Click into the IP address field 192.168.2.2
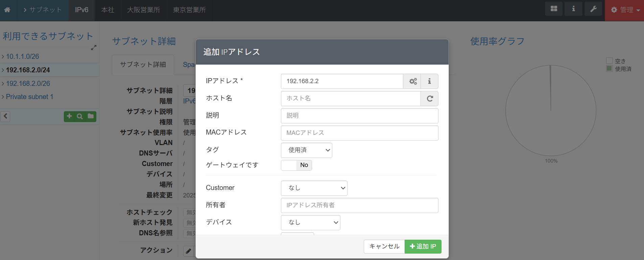This screenshot has height=260, width=644. pyautogui.click(x=342, y=81)
